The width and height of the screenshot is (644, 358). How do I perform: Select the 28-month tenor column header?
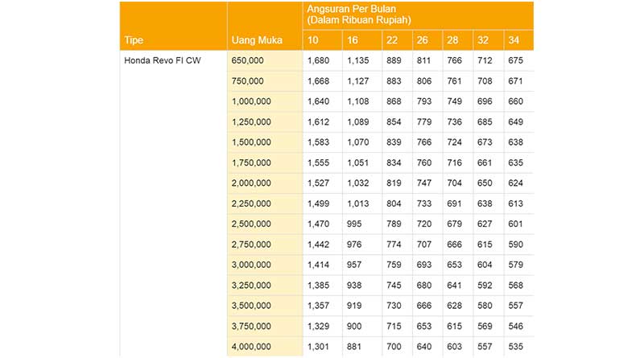click(453, 40)
